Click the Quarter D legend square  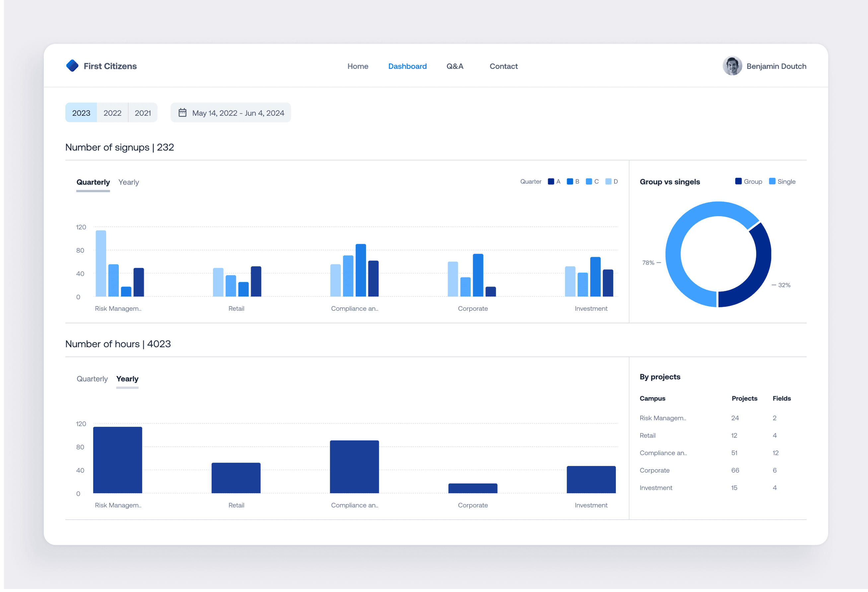tap(608, 181)
